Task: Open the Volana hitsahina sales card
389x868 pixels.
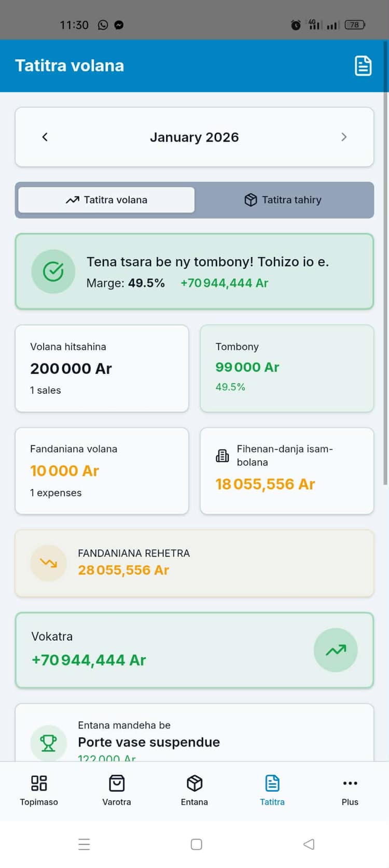Action: coord(102,368)
